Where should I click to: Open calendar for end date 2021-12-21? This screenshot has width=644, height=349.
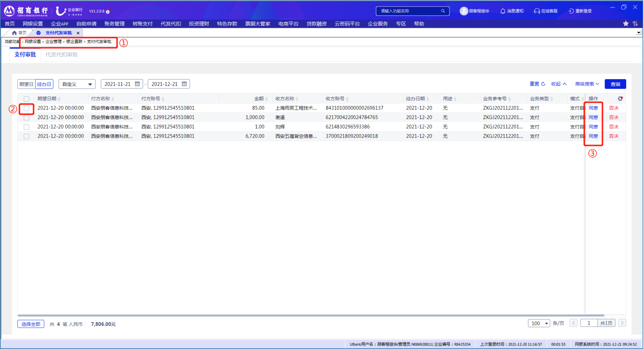point(184,84)
